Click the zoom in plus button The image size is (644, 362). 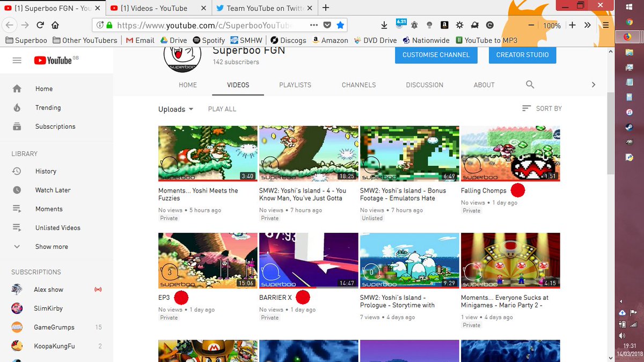click(x=572, y=25)
